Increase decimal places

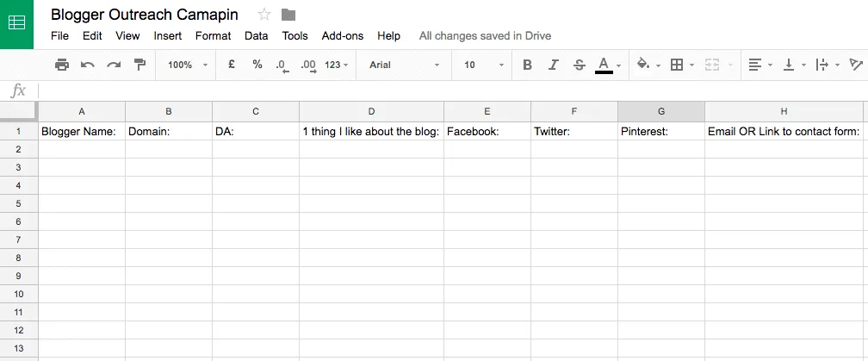click(x=308, y=65)
